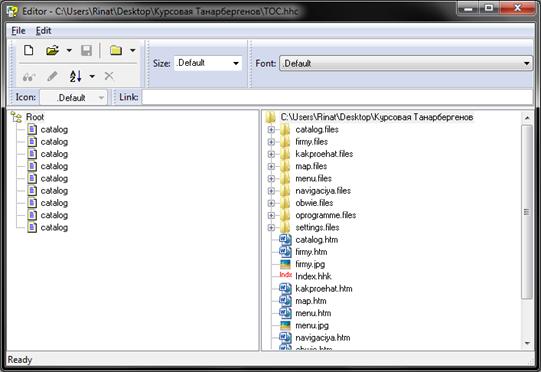Image resolution: width=541 pixels, height=372 pixels.
Task: Select menu.jpg file name
Action: pyautogui.click(x=312, y=325)
